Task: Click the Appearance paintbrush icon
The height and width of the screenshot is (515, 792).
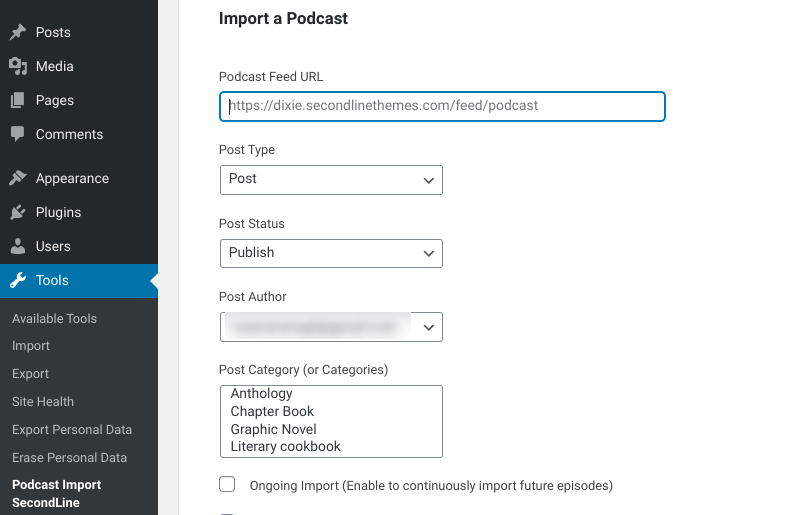Action: pos(17,178)
